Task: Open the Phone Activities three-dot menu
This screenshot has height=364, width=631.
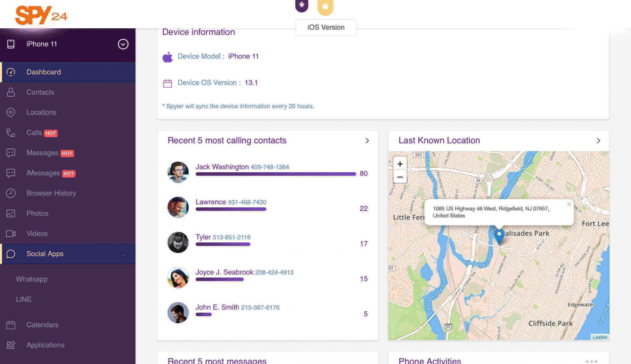Action: click(x=592, y=362)
